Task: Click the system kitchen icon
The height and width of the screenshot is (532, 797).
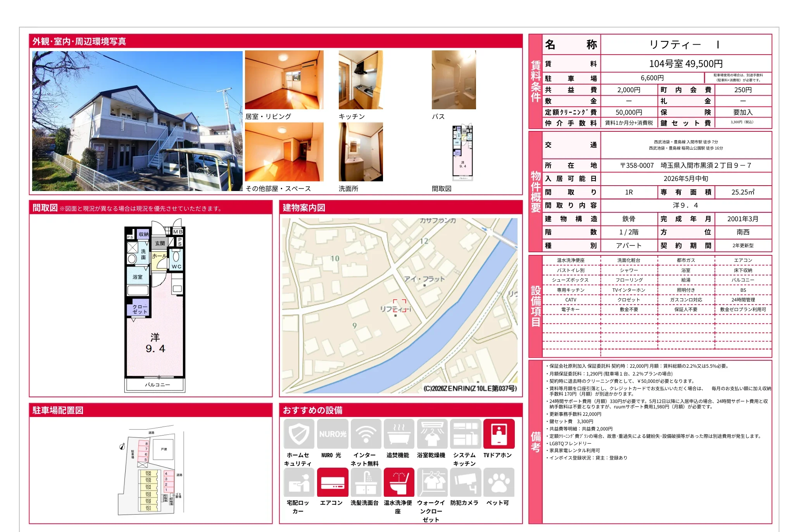Action: click(x=465, y=434)
